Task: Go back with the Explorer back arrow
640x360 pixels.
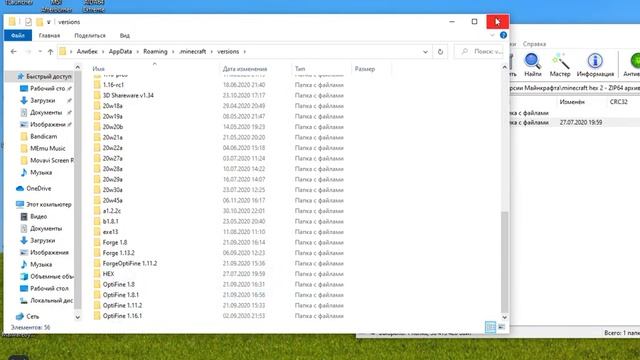Action: click(x=13, y=51)
